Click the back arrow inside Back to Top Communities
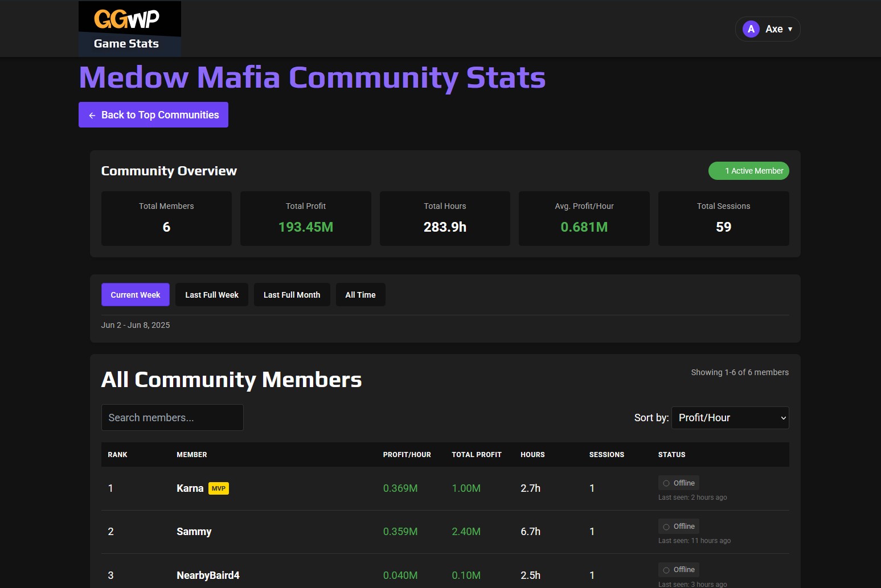The width and height of the screenshot is (881, 588). [92, 114]
